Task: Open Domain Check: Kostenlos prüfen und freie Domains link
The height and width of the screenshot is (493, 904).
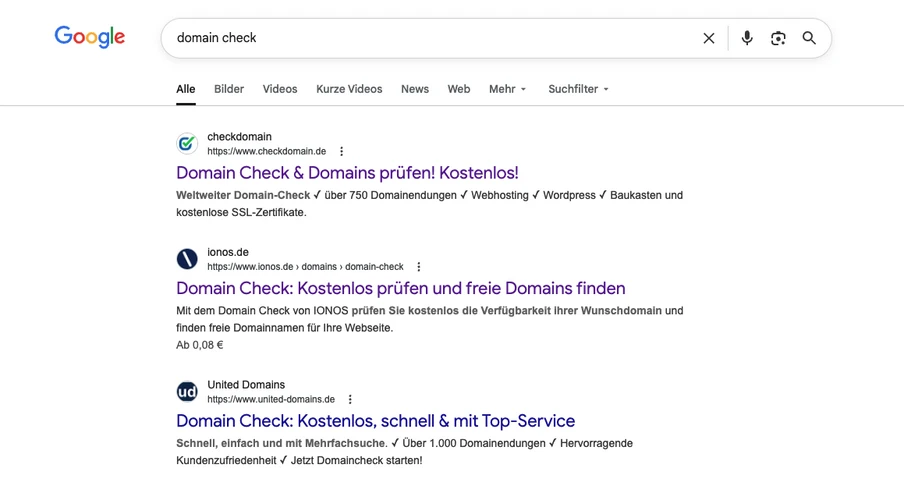Action: tap(401, 288)
